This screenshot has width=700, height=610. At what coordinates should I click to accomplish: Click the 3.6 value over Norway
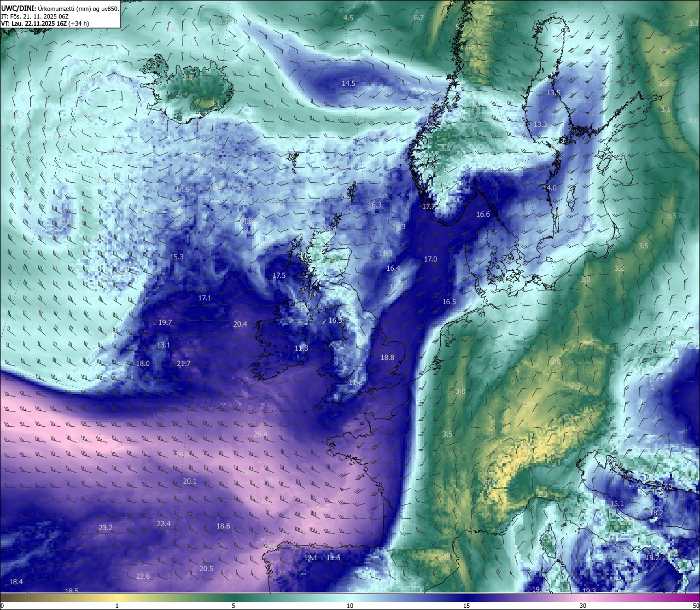point(445,149)
